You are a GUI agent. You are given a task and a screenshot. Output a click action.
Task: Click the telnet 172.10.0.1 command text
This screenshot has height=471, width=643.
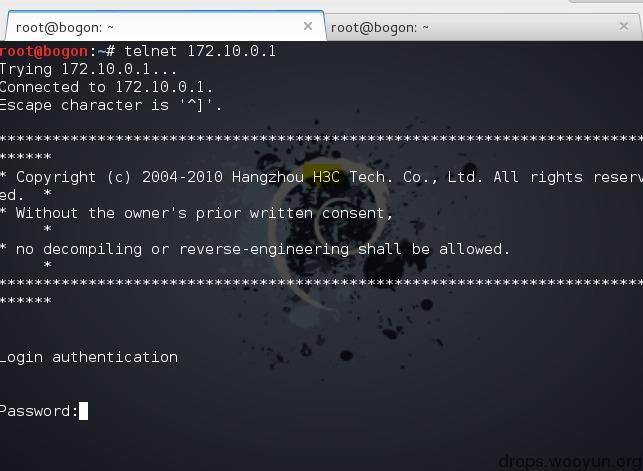click(200, 51)
